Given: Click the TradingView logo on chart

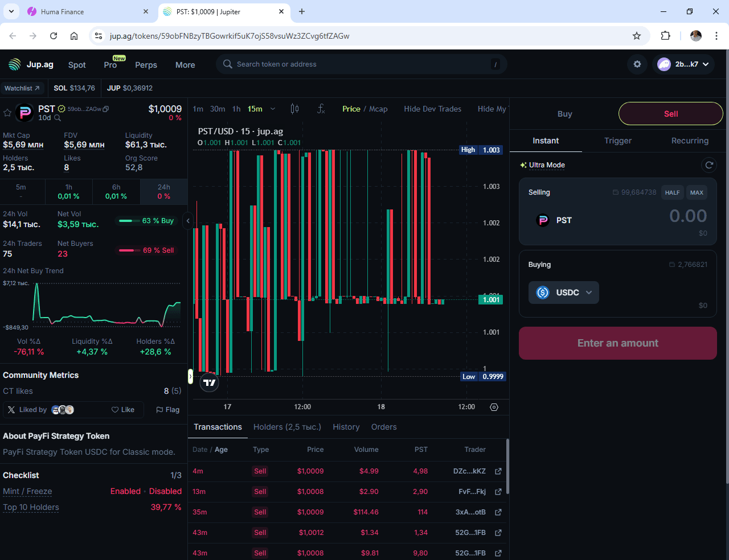Looking at the screenshot, I should (210, 382).
